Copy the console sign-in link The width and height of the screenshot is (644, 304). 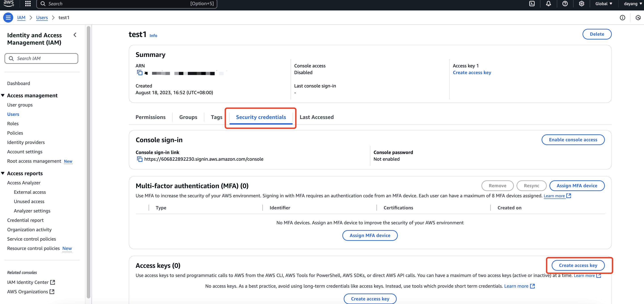[140, 159]
